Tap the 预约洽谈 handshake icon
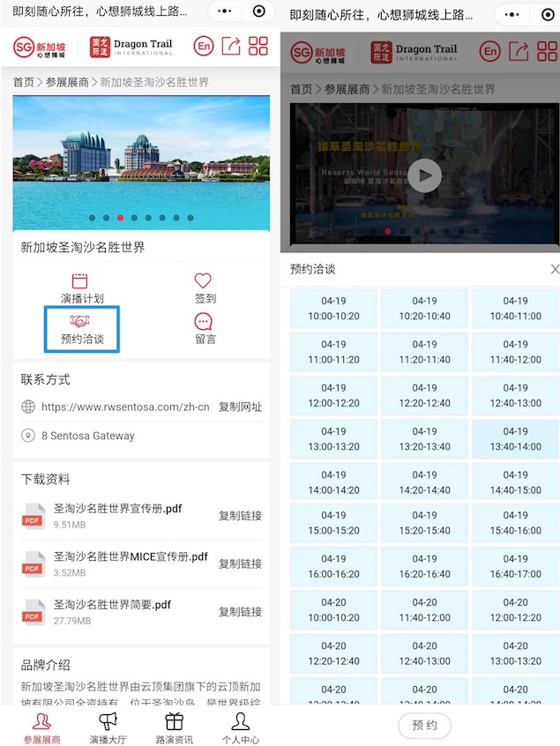Viewport: 560px width, 746px height. pyautogui.click(x=81, y=322)
